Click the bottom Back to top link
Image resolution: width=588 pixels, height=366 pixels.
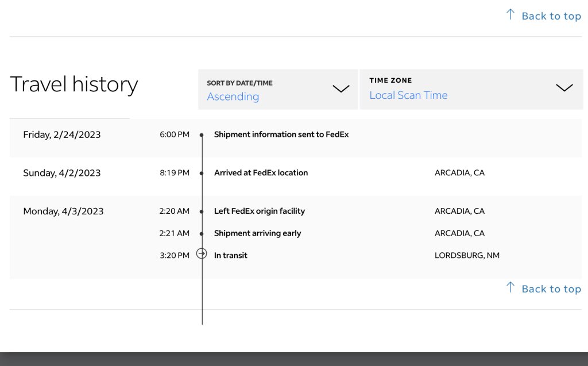pyautogui.click(x=551, y=289)
